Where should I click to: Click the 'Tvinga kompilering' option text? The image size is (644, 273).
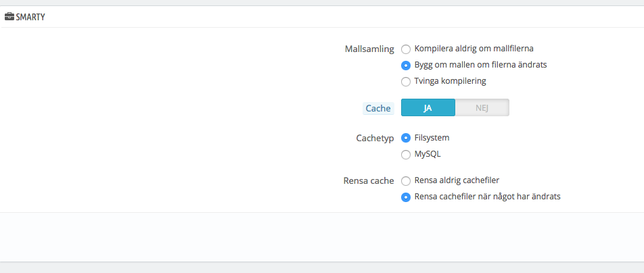450,81
